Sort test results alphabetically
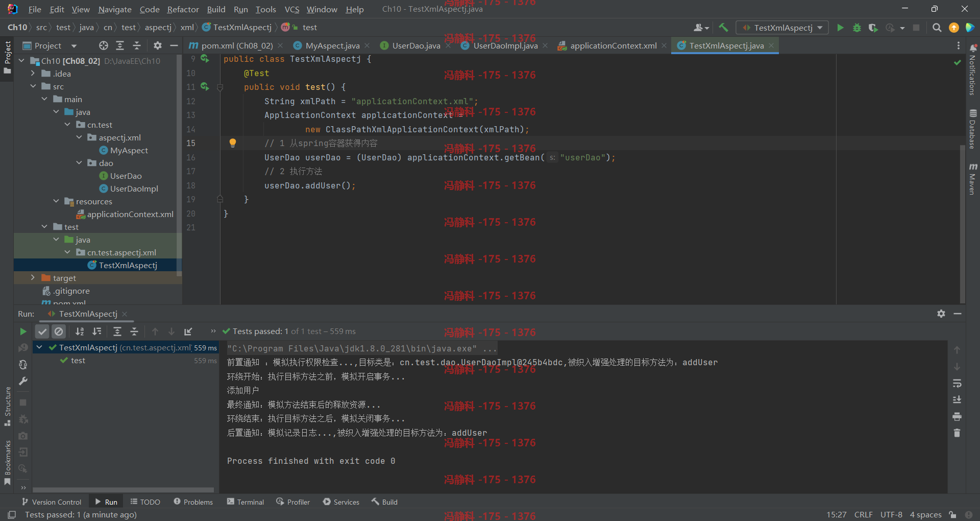The image size is (980, 521). (x=80, y=331)
